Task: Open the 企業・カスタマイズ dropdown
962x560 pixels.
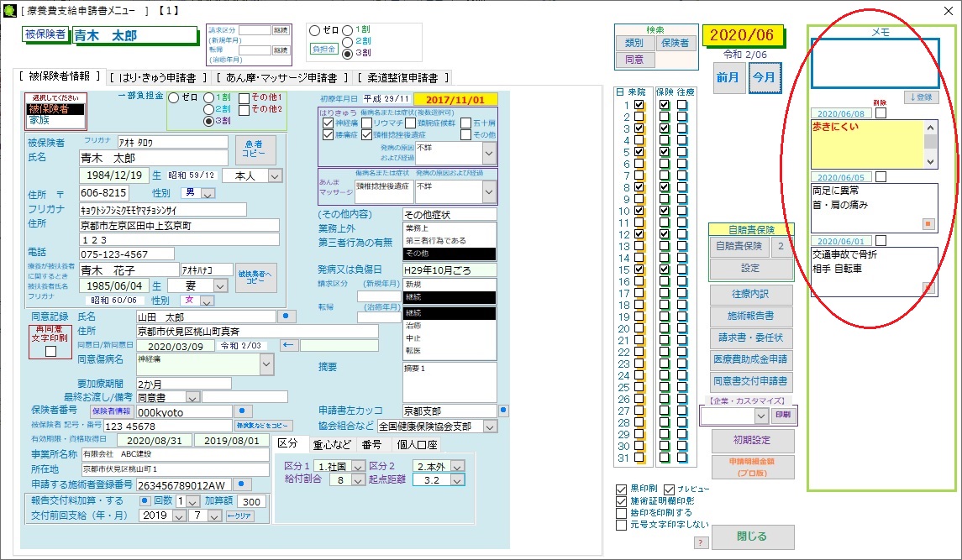Action: pos(760,416)
